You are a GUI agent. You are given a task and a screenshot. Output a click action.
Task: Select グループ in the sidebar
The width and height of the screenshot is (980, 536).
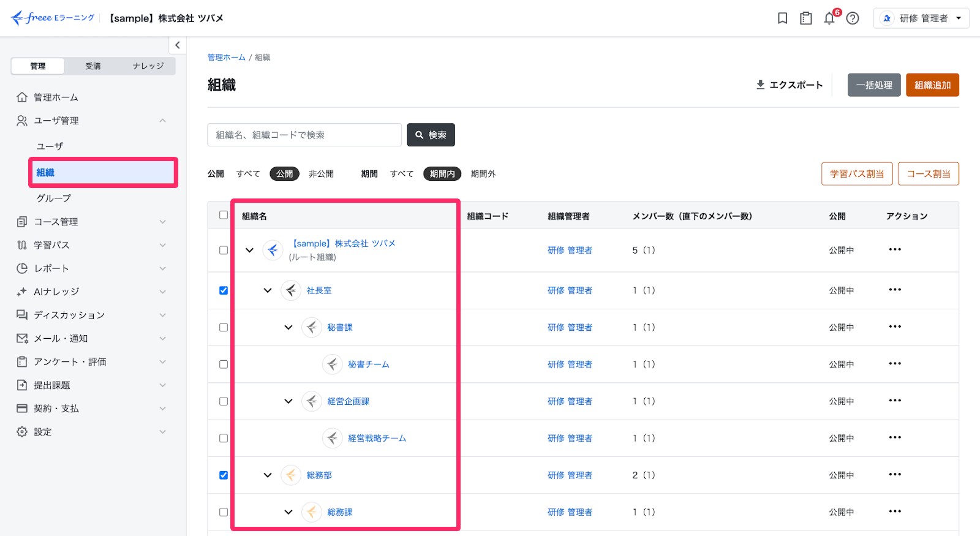(54, 198)
